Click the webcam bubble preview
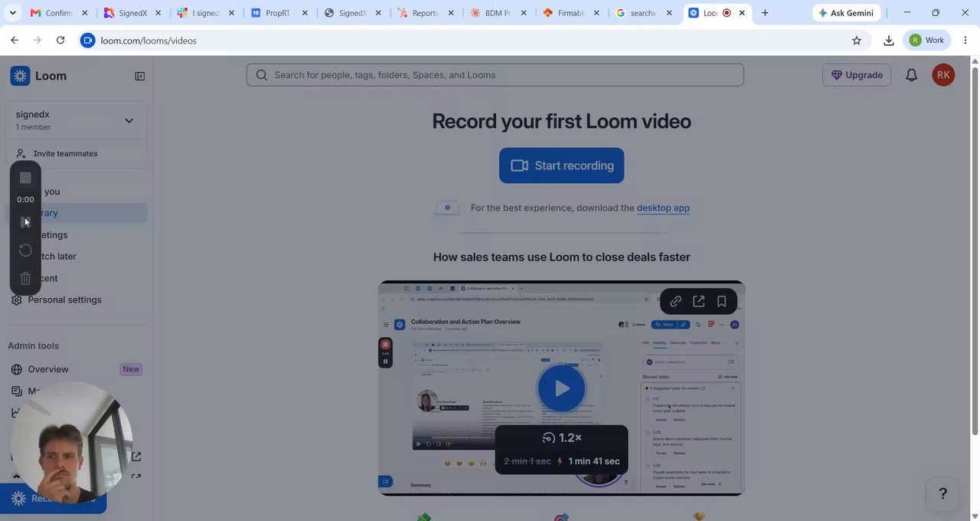980x521 pixels. pos(73,443)
